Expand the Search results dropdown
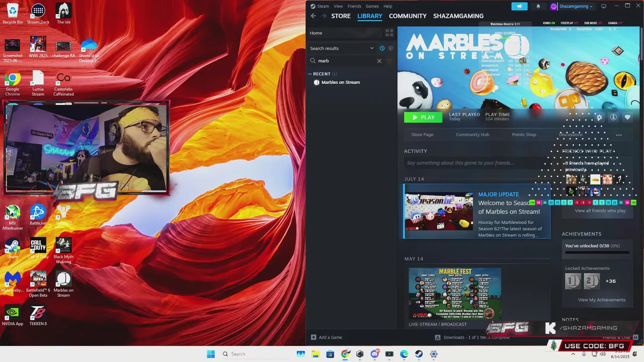The image size is (644, 362). point(372,48)
